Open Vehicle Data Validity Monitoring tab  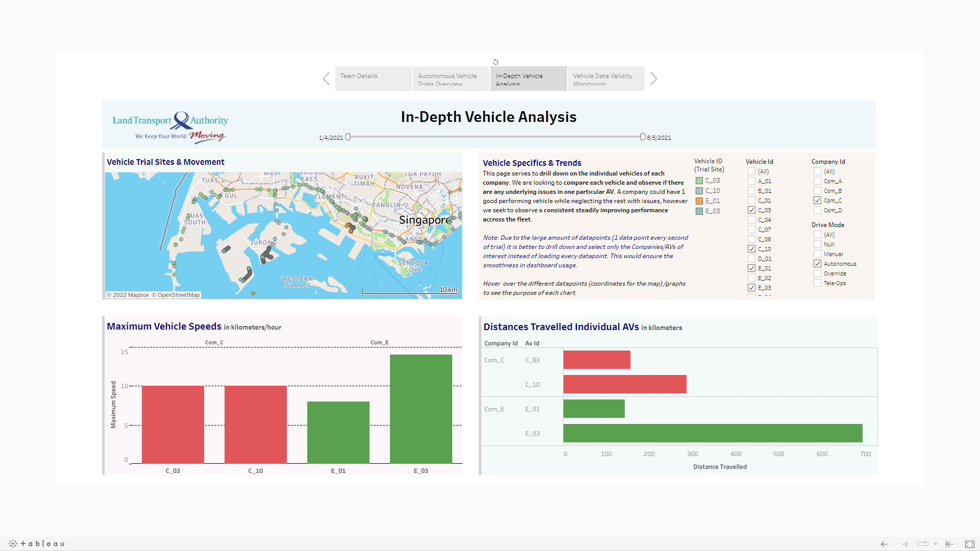606,79
